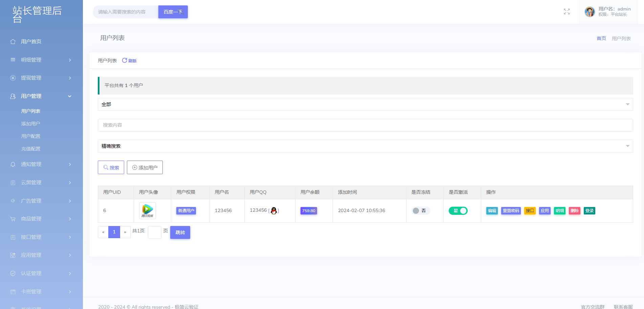Viewport: 644px width, 309px height.
Task: Toggle the 是否冻结 freeze switch
Action: [x=421, y=211]
